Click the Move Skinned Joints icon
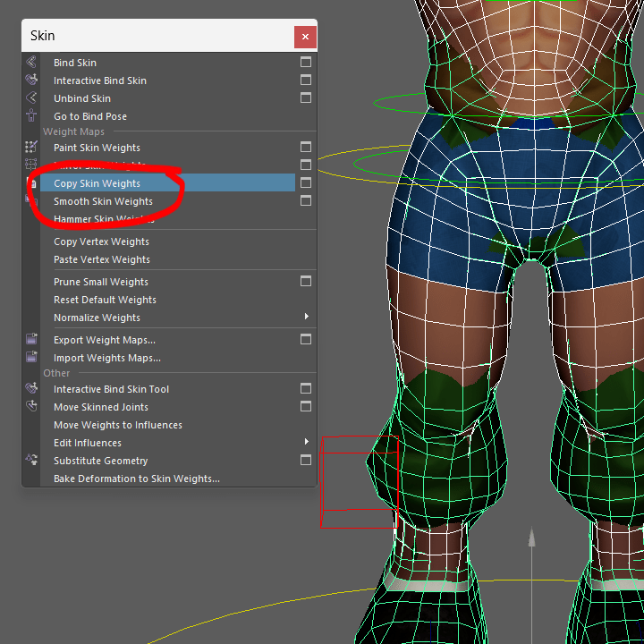This screenshot has height=644, width=644. (x=31, y=407)
